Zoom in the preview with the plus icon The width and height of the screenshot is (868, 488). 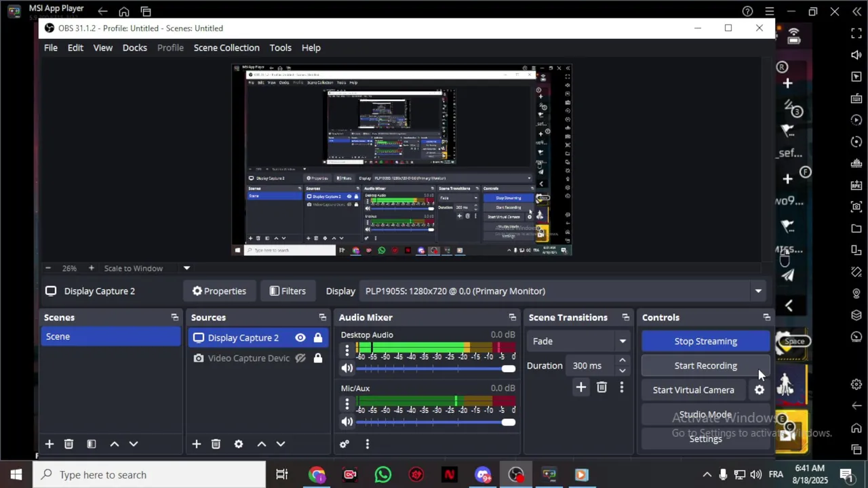(92, 268)
